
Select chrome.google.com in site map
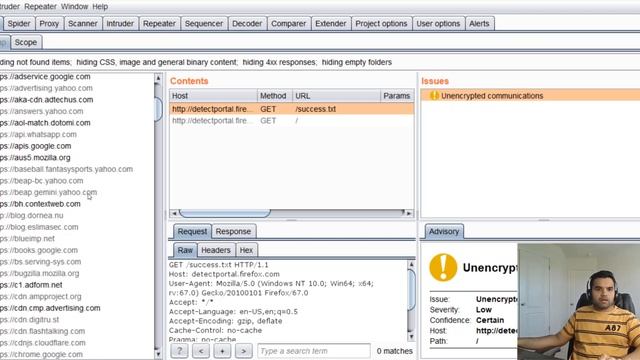tap(41, 354)
